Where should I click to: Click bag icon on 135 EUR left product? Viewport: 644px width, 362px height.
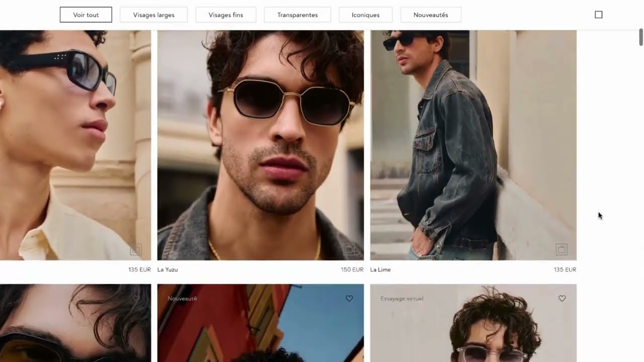tap(136, 249)
